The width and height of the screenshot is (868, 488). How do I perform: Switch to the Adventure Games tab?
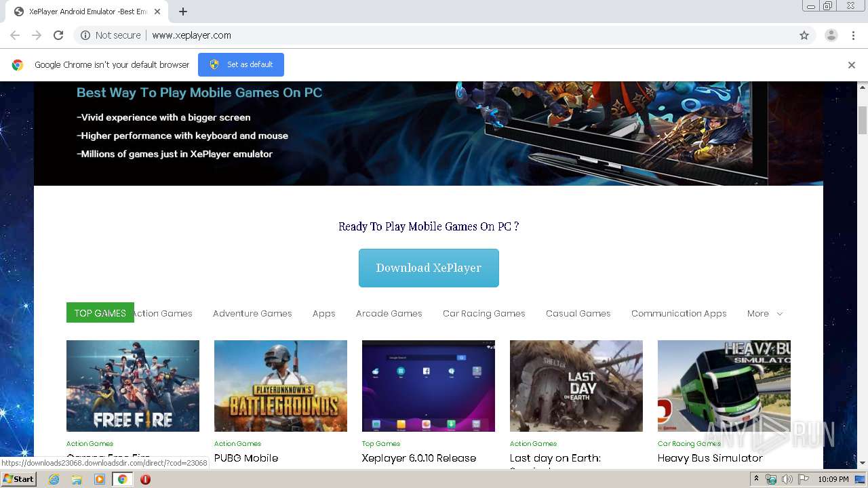(x=252, y=313)
